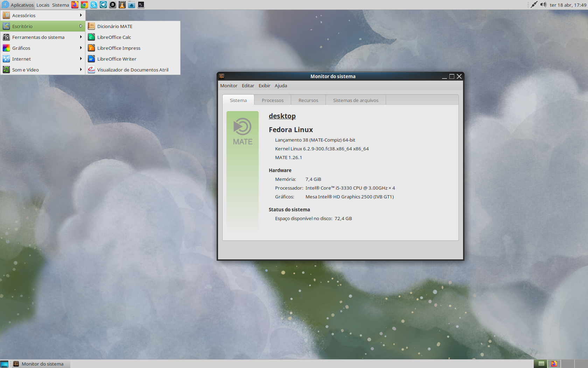Viewport: 588px width, 368px height.
Task: Expand the Internet submenu
Action: click(43, 59)
